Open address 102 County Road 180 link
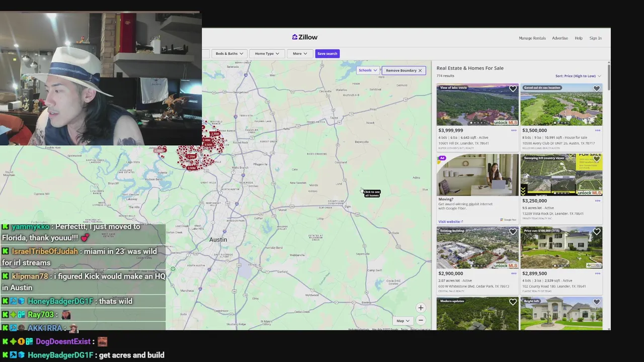This screenshot has height=362, width=644. [555, 286]
